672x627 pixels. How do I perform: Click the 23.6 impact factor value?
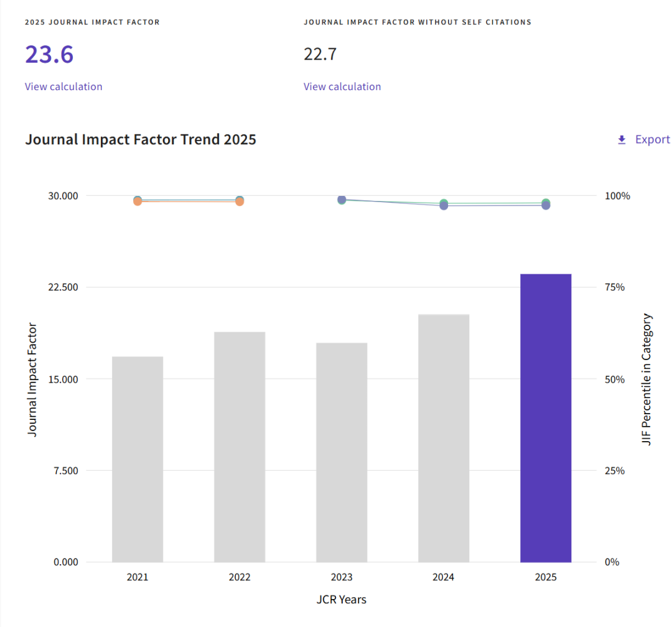pos(49,55)
